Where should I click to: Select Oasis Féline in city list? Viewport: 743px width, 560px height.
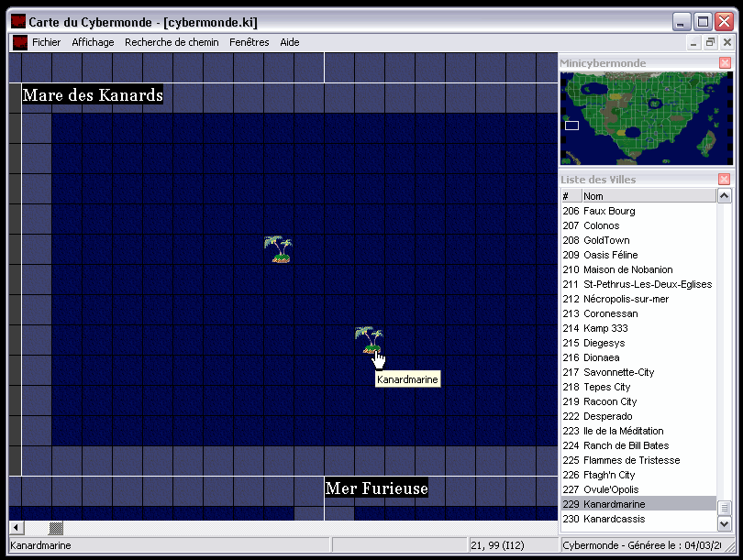tap(610, 255)
